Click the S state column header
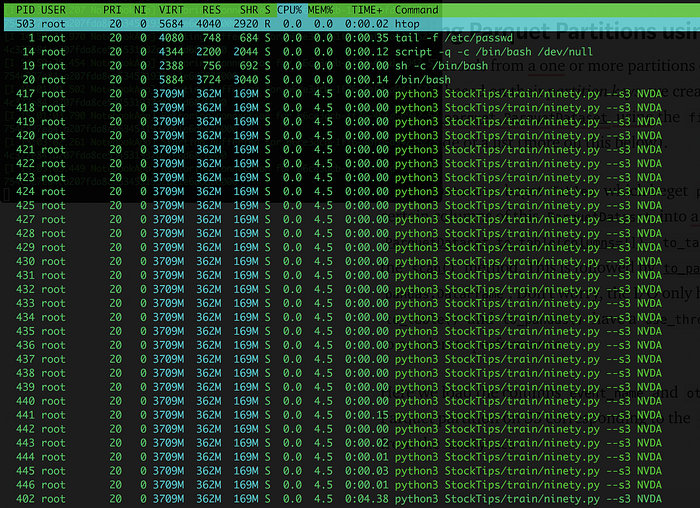700x508 pixels. [x=267, y=10]
